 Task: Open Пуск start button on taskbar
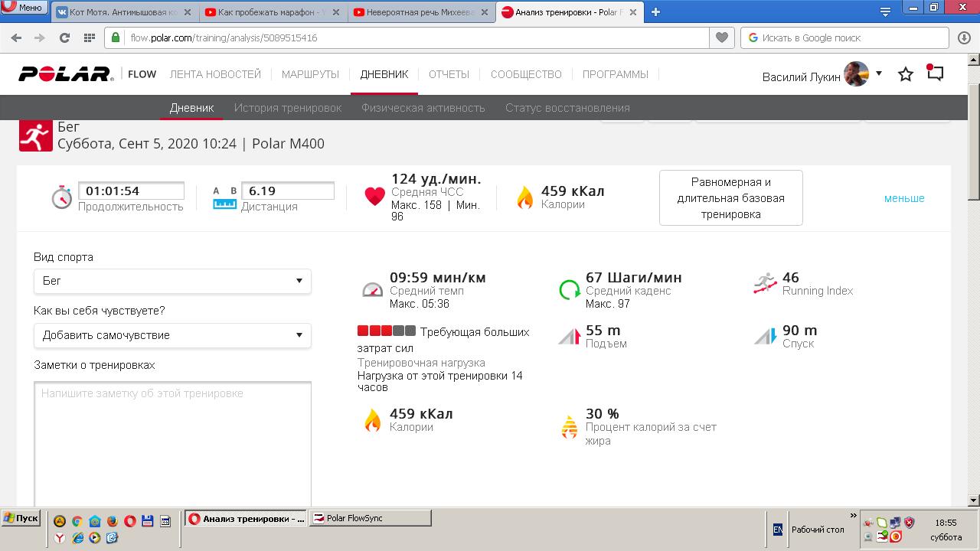pos(21,518)
